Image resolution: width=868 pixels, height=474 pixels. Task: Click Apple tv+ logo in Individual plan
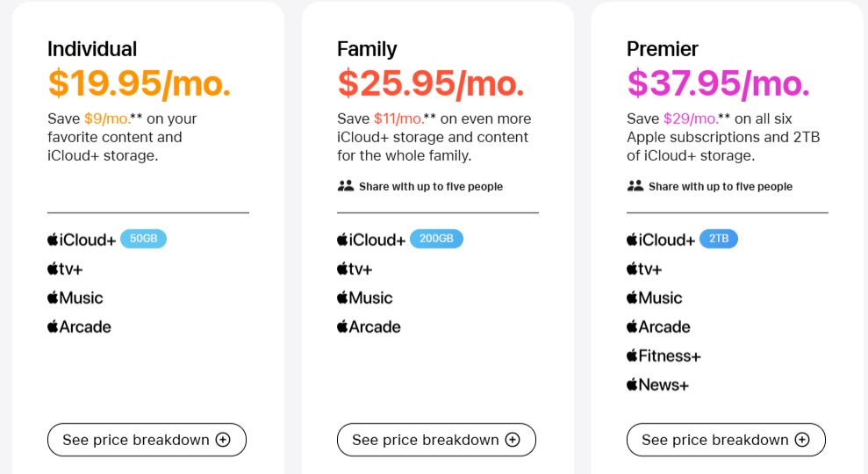pos(65,269)
